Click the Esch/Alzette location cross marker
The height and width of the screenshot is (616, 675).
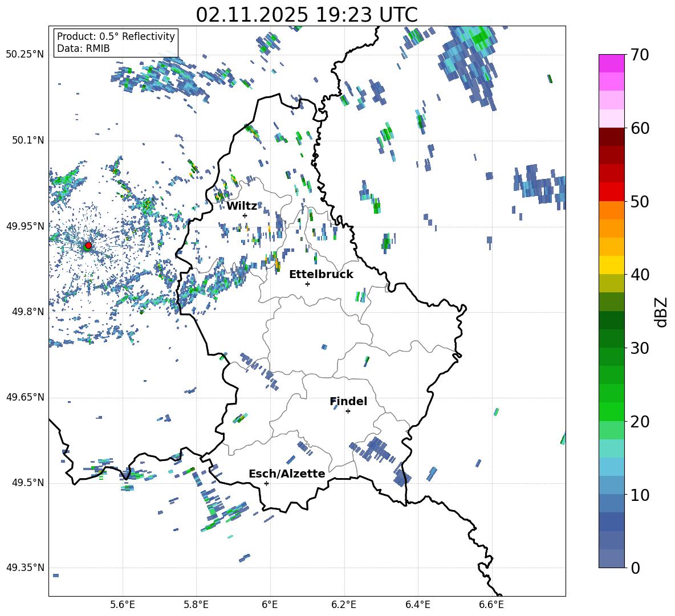[x=266, y=483]
